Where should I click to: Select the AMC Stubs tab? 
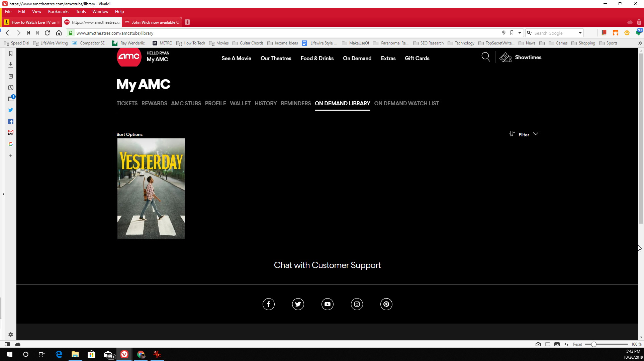186,103
